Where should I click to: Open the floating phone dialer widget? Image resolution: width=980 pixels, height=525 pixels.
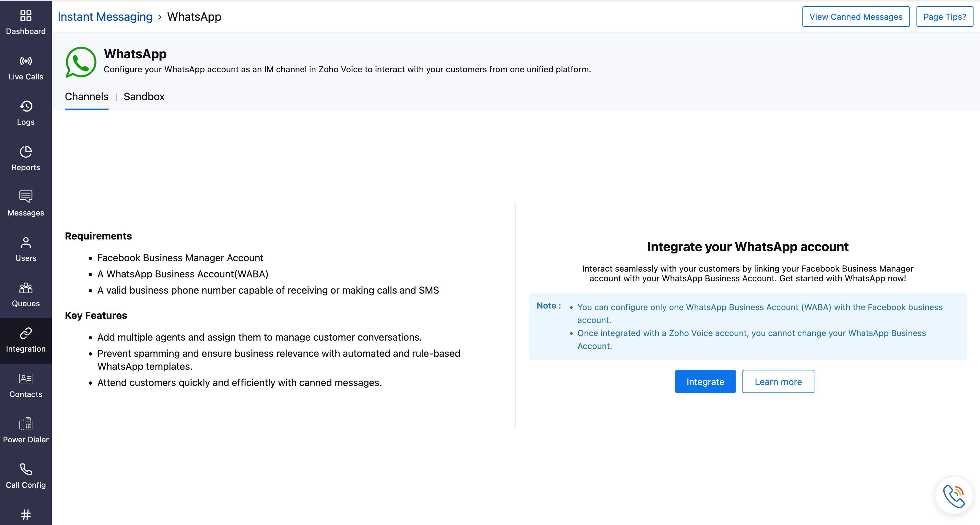click(x=953, y=496)
